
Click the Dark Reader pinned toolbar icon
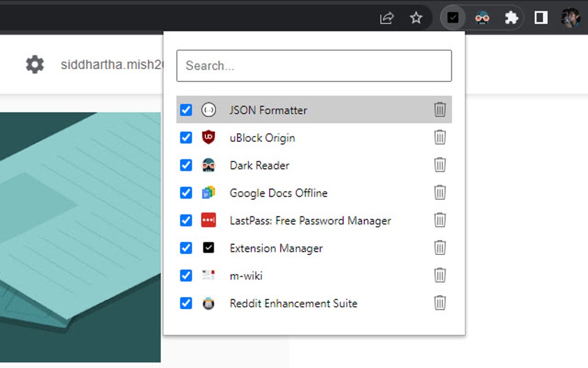pos(482,17)
